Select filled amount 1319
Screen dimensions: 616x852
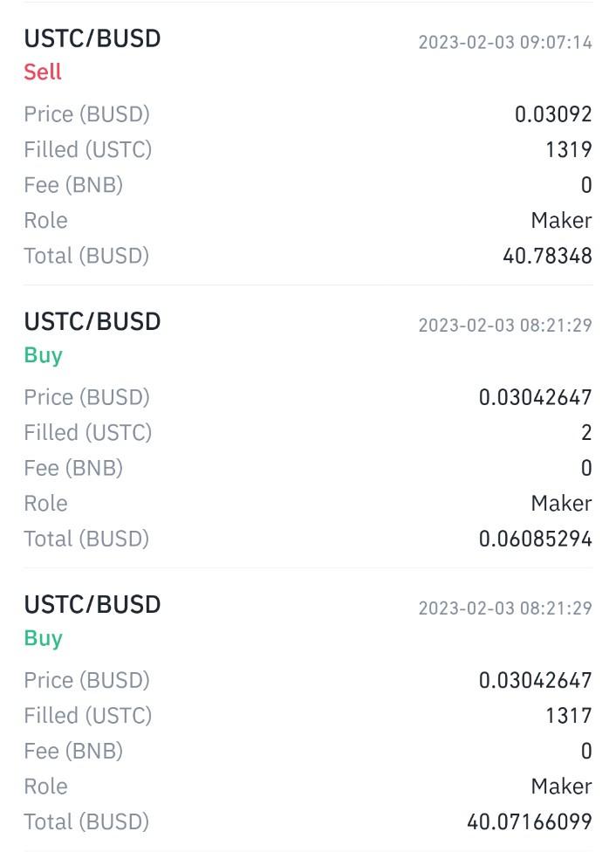pos(569,149)
